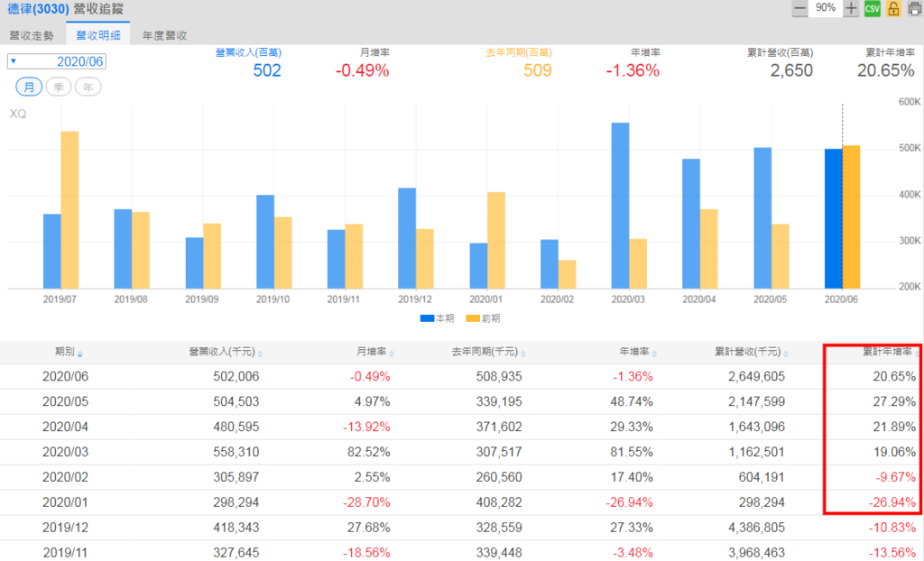
Task: Click last-year value 508,935
Action: point(499,376)
